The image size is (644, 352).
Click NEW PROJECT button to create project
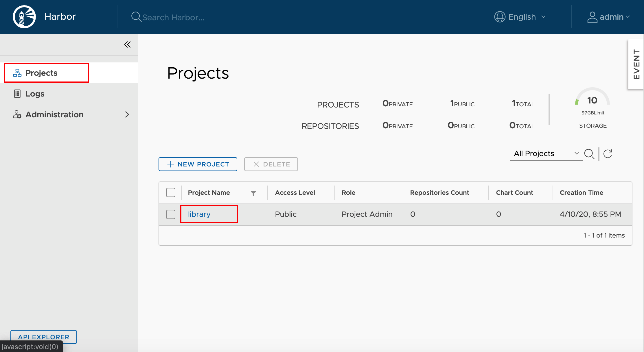[198, 164]
